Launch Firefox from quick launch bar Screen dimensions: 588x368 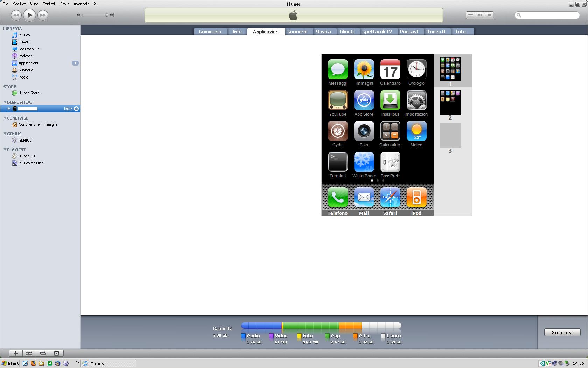pyautogui.click(x=34, y=363)
